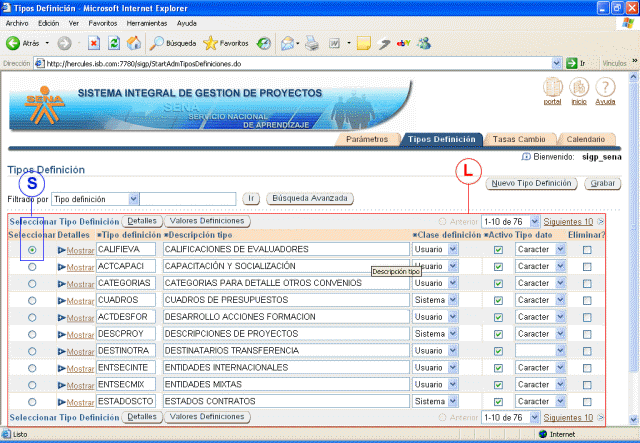Switch to the Tasas Cambio tab
640x443 pixels.
pos(519,139)
